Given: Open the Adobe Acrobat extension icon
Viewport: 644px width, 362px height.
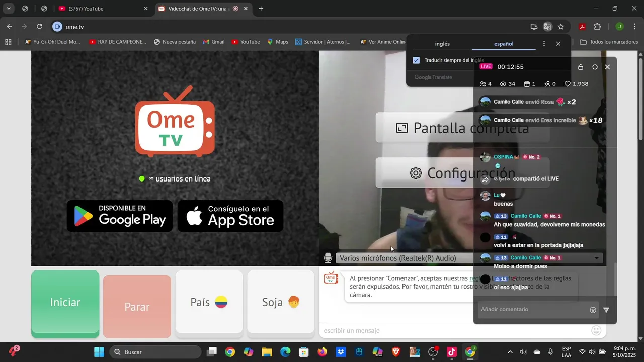Looking at the screenshot, I should tap(582, 27).
